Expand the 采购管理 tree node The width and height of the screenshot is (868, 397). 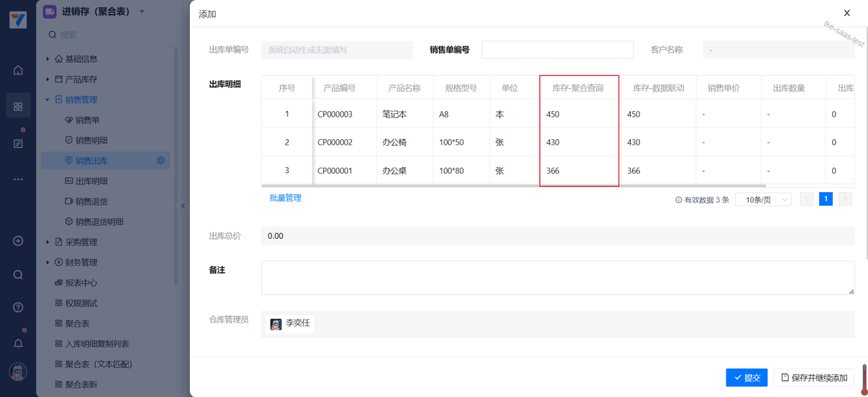tap(47, 242)
